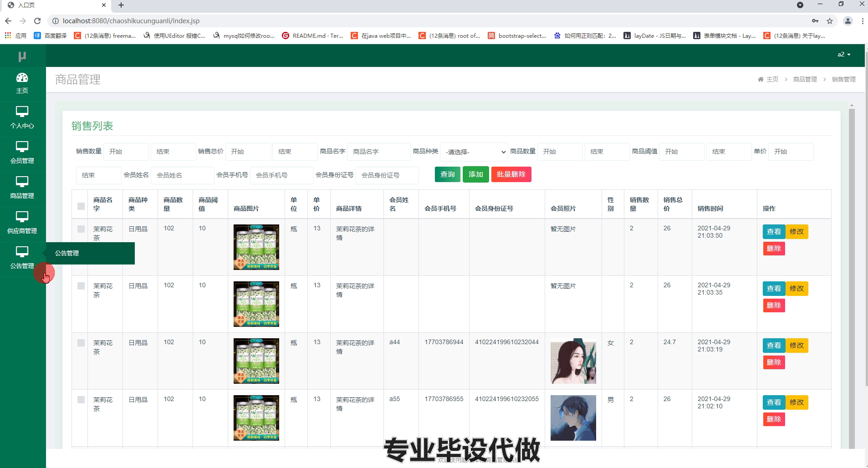
Task: Bookmark page with star icon
Action: tap(830, 21)
